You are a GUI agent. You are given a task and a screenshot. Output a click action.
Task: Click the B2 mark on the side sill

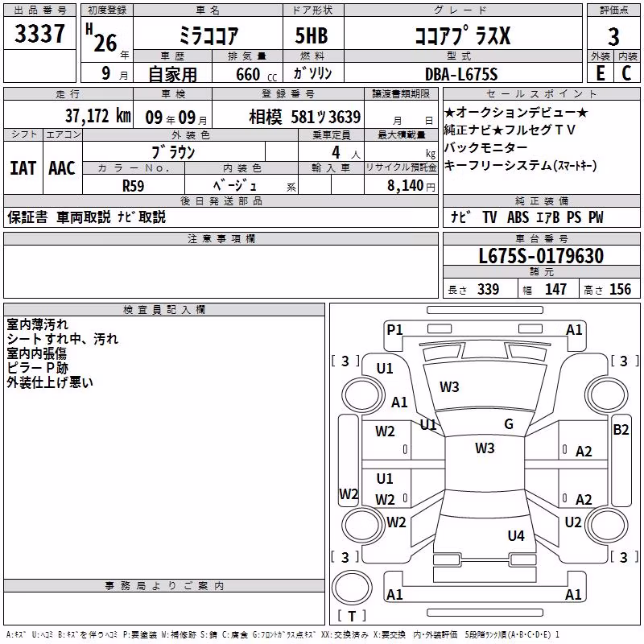(621, 430)
